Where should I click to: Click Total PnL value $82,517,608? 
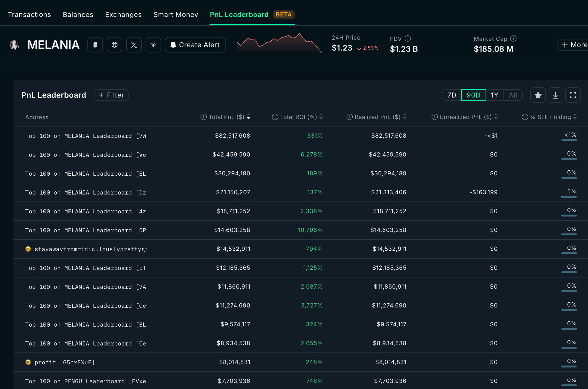coord(232,136)
